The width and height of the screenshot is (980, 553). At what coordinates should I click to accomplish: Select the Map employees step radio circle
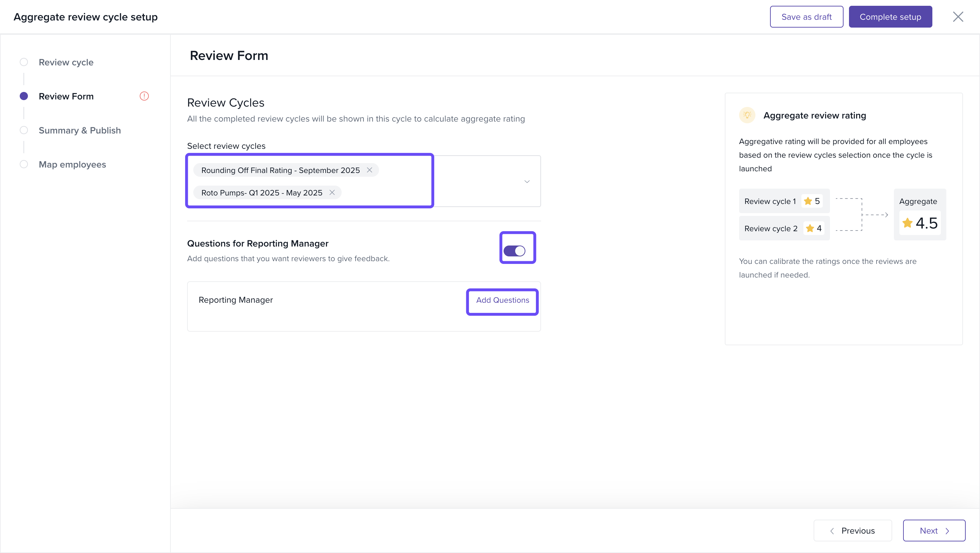tap(24, 164)
